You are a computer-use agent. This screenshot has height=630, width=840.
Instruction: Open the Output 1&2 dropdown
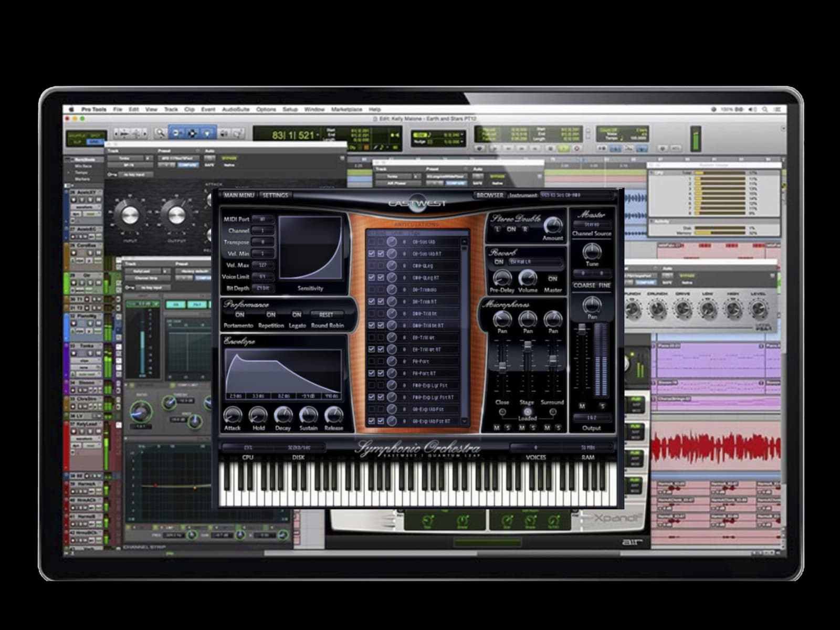592,418
